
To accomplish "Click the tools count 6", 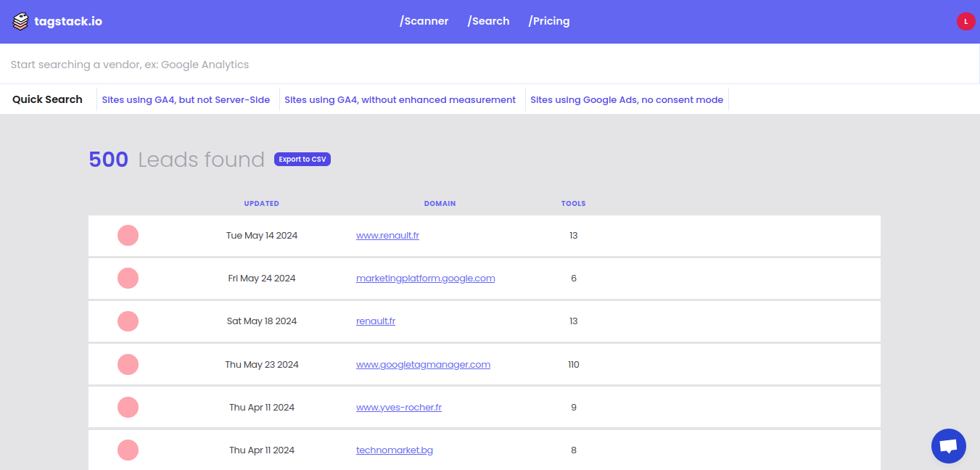I will [574, 279].
